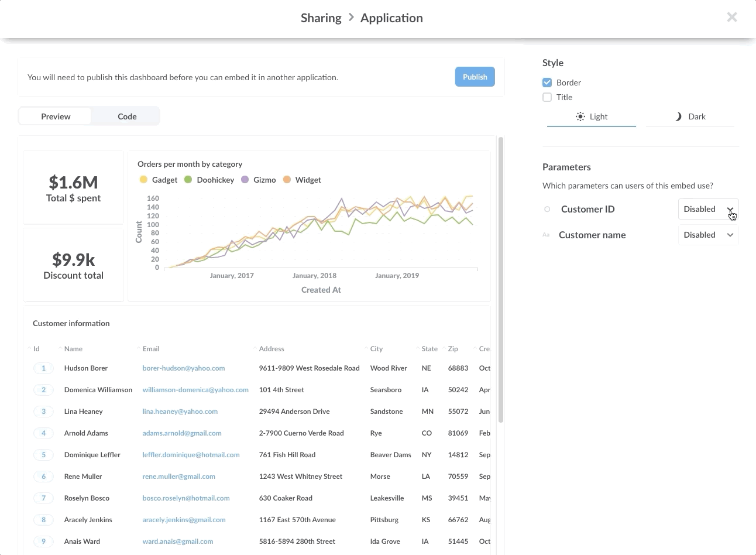Click email rene.muller@gmail.com
Viewport: 756px width, 555px height.
pyautogui.click(x=178, y=477)
